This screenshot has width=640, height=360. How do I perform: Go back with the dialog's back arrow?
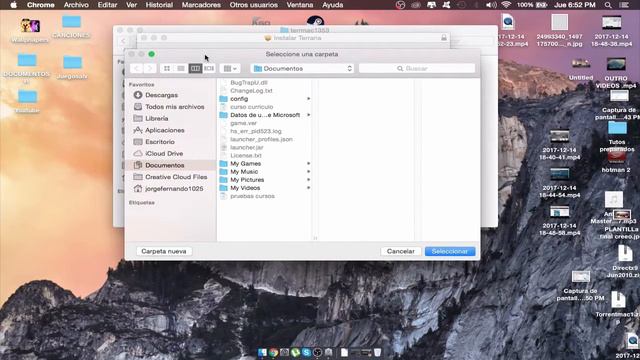click(137, 69)
